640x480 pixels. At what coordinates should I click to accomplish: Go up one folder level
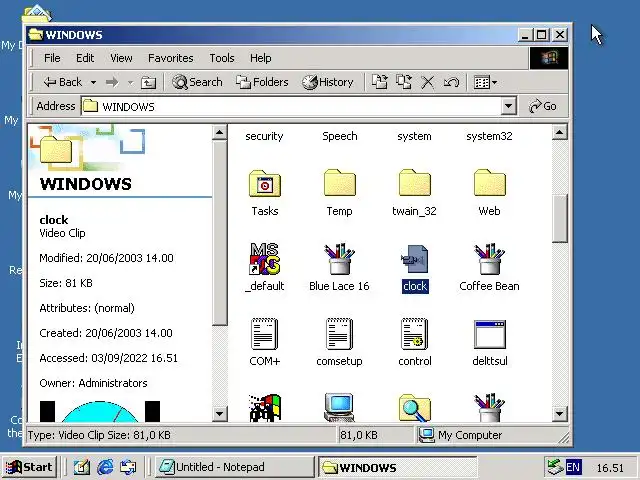pyautogui.click(x=148, y=82)
